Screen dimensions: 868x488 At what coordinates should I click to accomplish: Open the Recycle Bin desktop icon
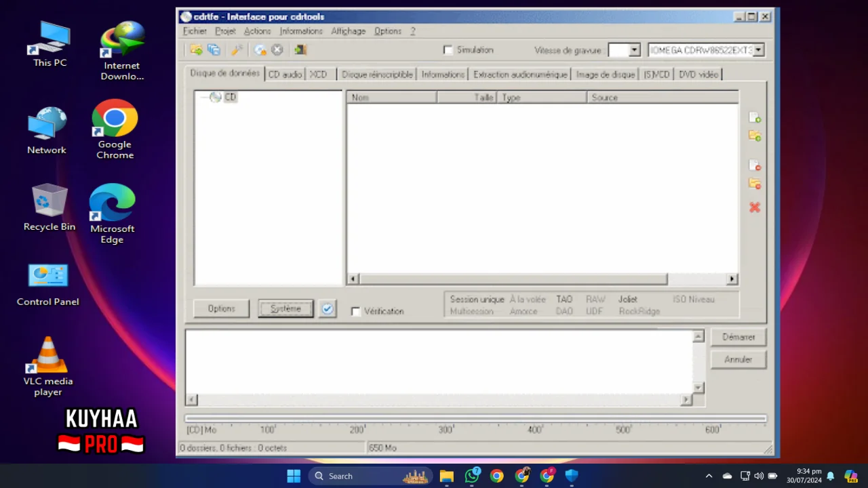[x=50, y=207]
